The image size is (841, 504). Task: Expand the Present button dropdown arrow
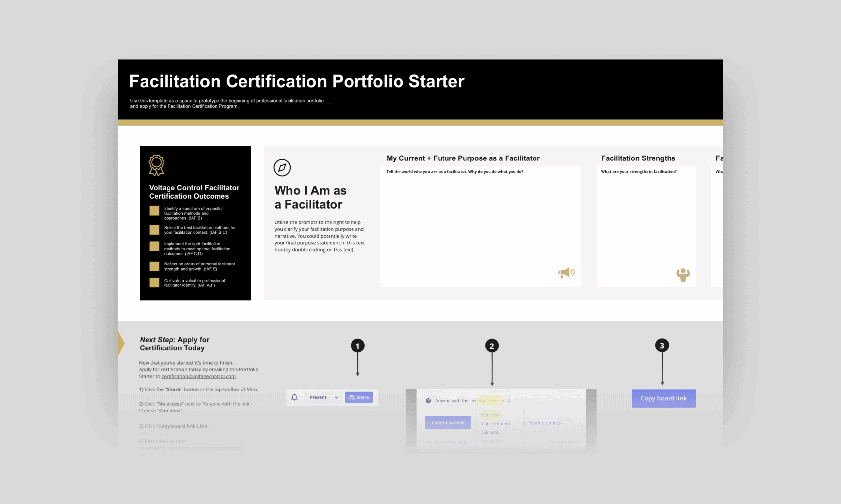point(336,397)
